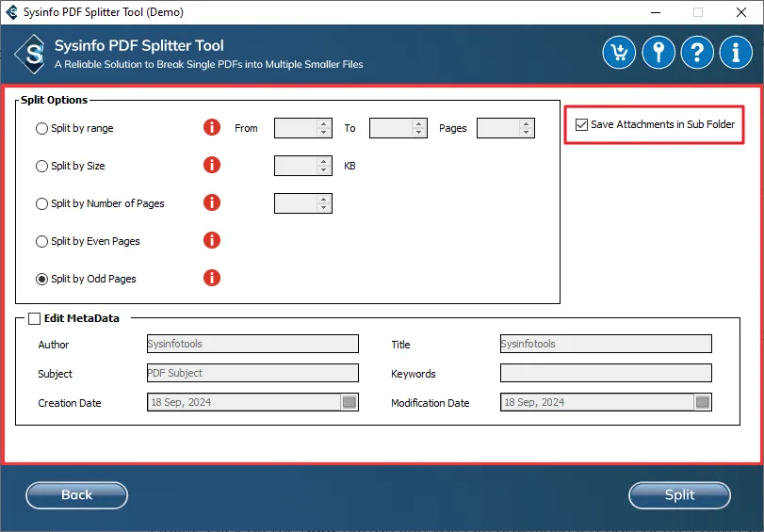Screen dimensions: 764x532
Task: Open the Creation Date calendar picker
Action: 349,402
